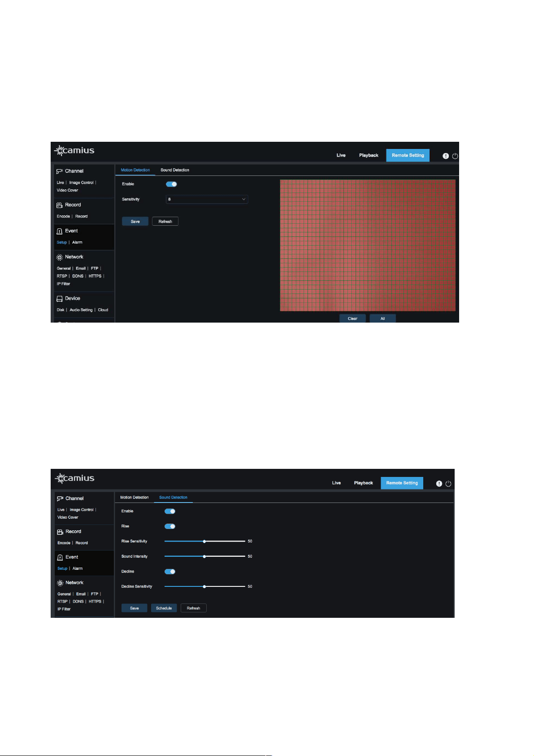Toggle the Decline switch off
The width and height of the screenshot is (534, 756).
170,572
